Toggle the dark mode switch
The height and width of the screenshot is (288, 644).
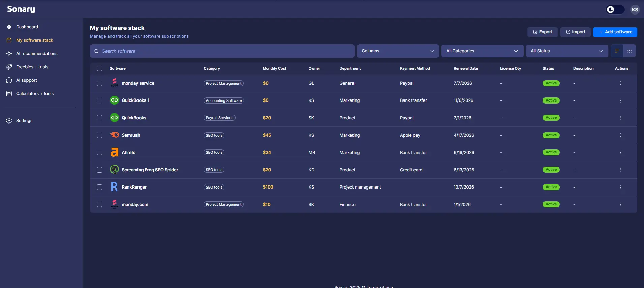(615, 9)
